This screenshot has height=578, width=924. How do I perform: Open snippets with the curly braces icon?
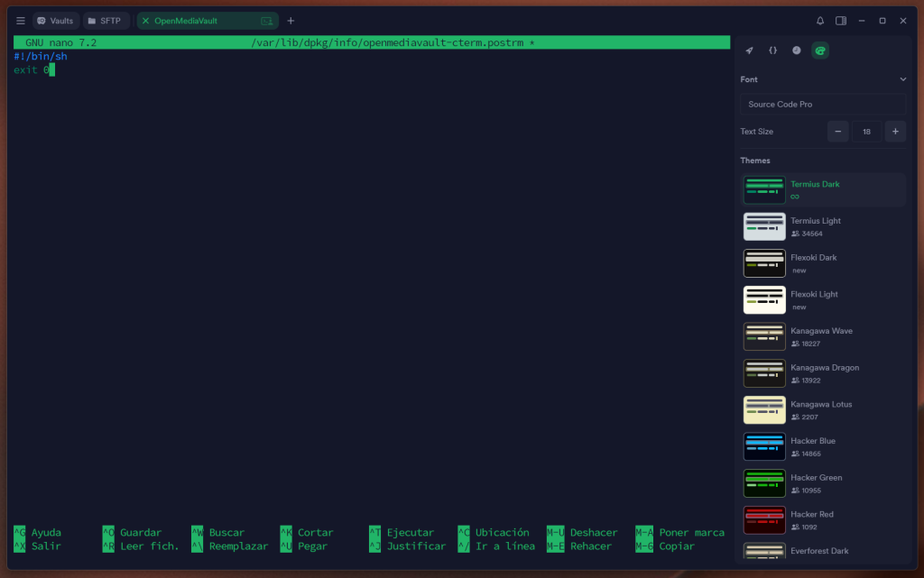(x=772, y=50)
